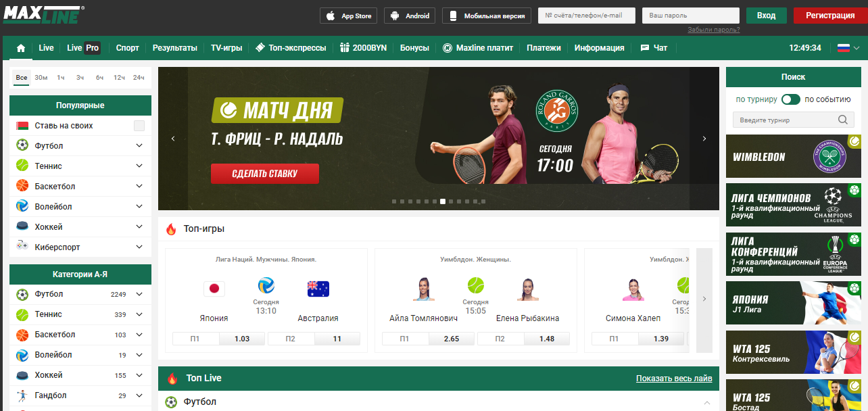Advance Топ-игры carousel with right chevron
The height and width of the screenshot is (411, 868).
pyautogui.click(x=704, y=299)
